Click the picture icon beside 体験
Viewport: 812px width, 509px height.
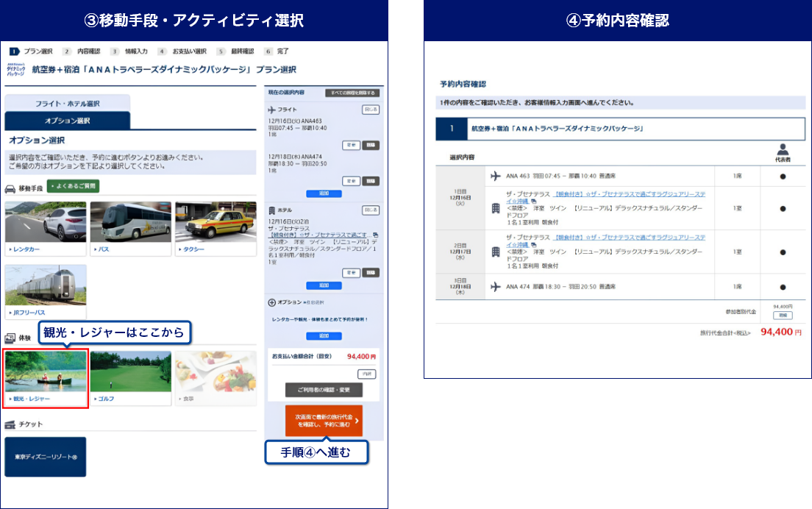(10, 338)
